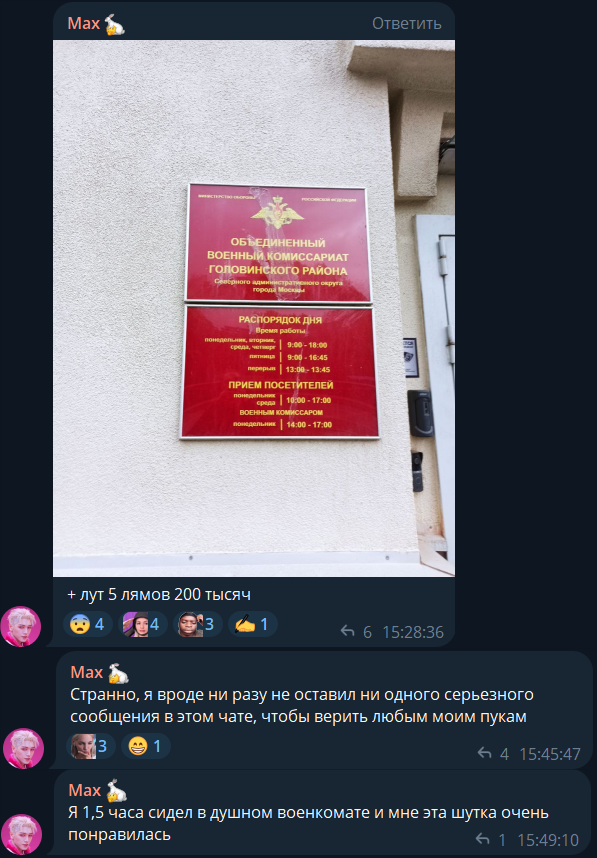597x858 pixels.
Task: Toggle the blonde woman avatar reaction
Action: click(91, 746)
